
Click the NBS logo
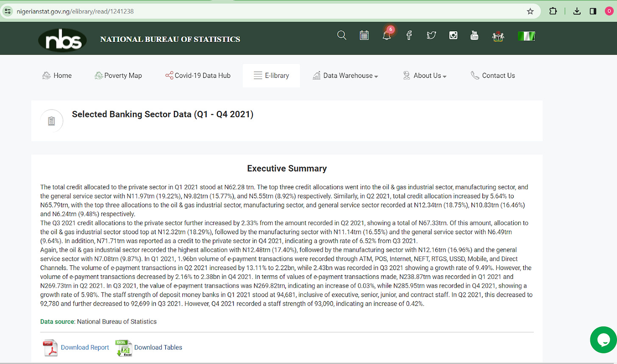(x=62, y=40)
